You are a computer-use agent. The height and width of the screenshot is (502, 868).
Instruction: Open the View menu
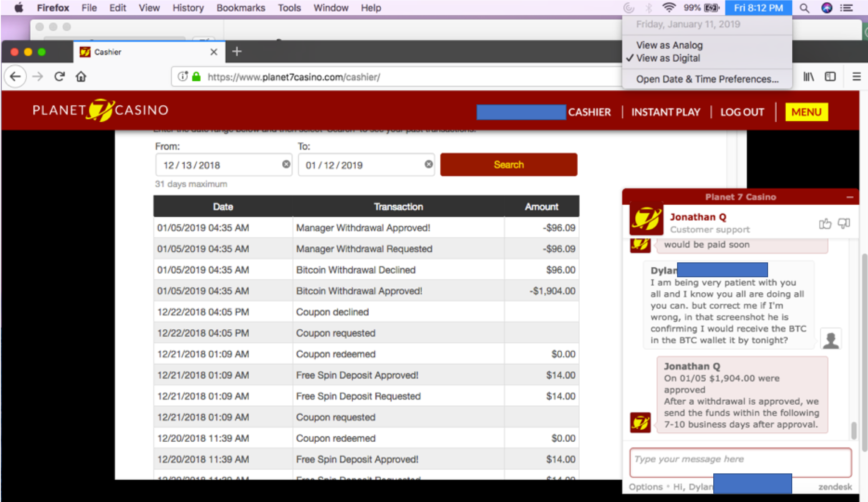(149, 8)
